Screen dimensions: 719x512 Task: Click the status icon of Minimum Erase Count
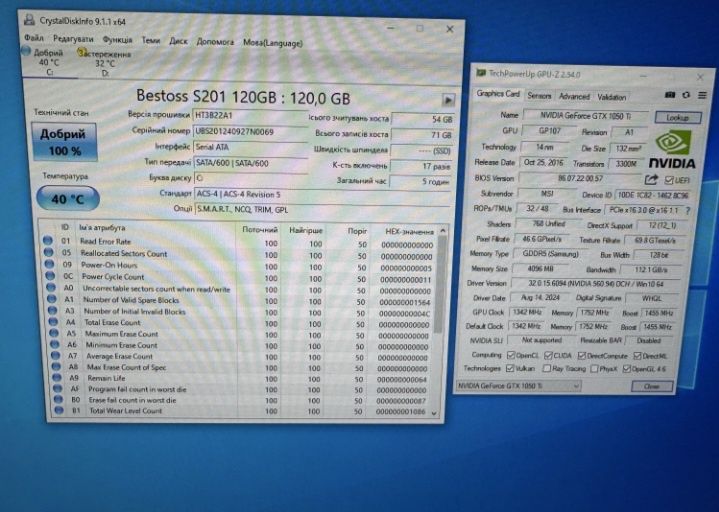click(55, 344)
